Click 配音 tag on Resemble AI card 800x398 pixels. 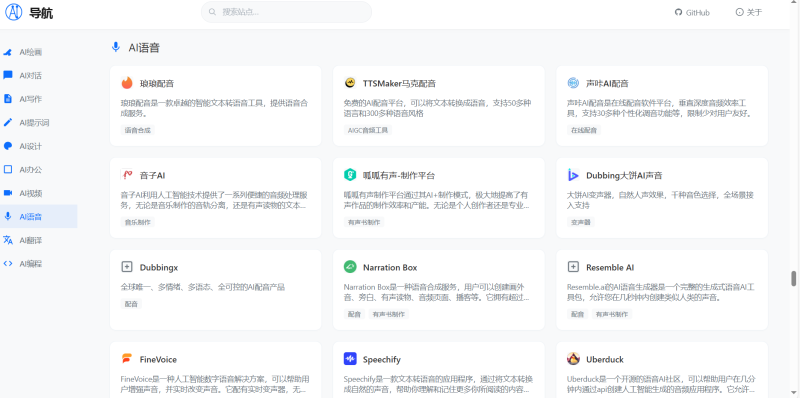click(x=577, y=314)
